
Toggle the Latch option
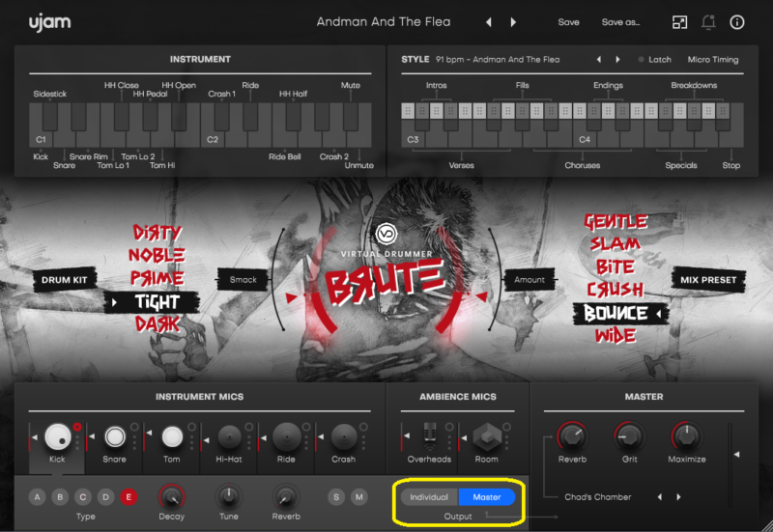click(655, 60)
